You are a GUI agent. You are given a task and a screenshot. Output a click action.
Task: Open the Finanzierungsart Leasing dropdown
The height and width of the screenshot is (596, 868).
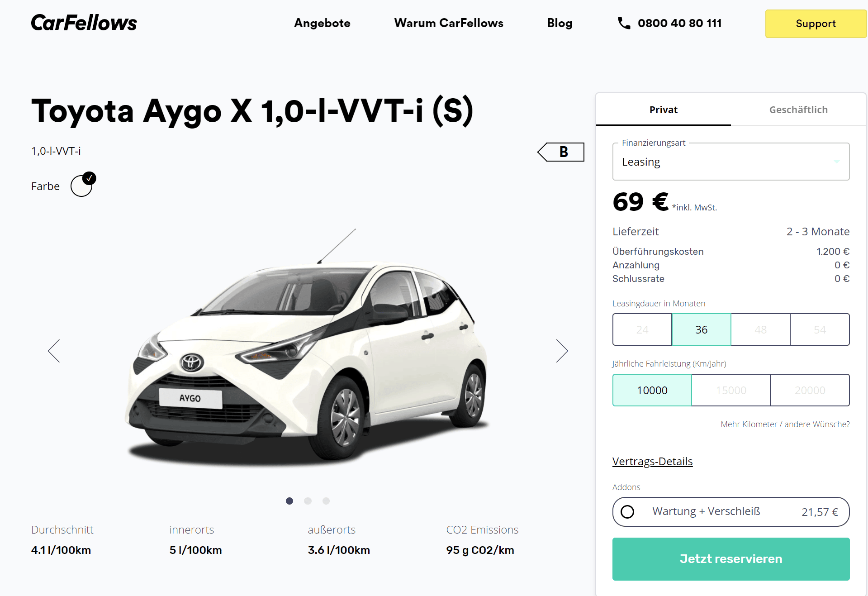tap(730, 162)
